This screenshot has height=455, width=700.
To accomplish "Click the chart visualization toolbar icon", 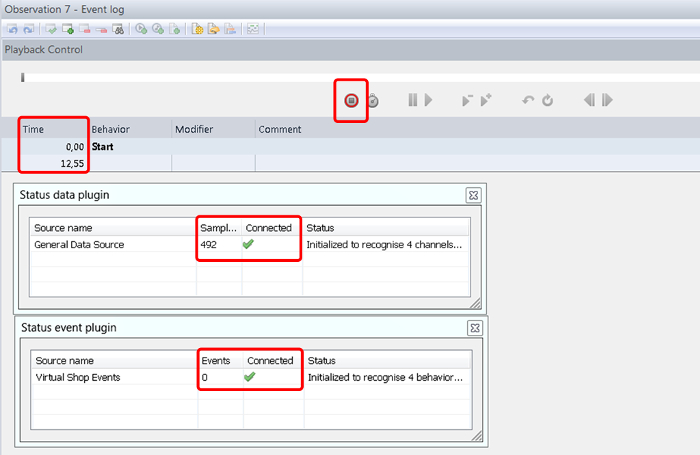I will (x=253, y=29).
